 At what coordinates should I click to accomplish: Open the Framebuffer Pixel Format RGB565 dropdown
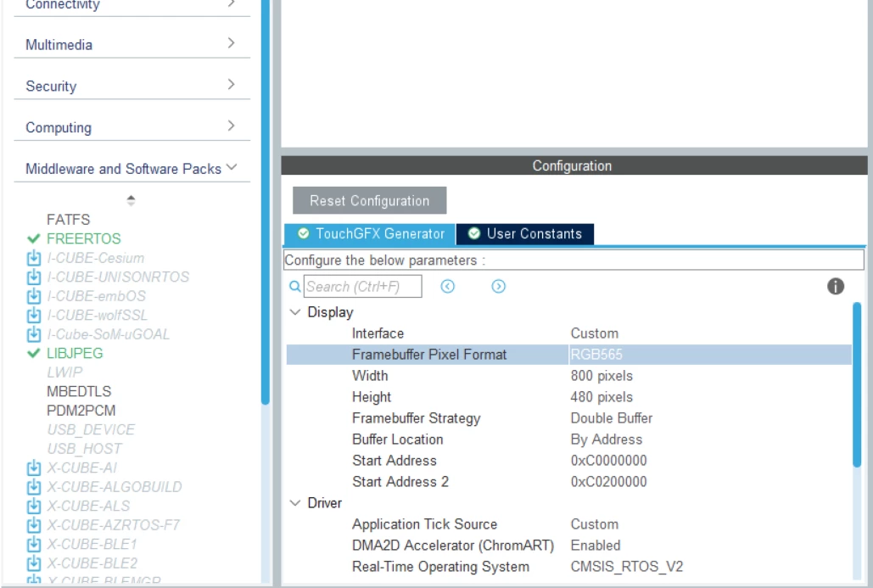pyautogui.click(x=710, y=354)
